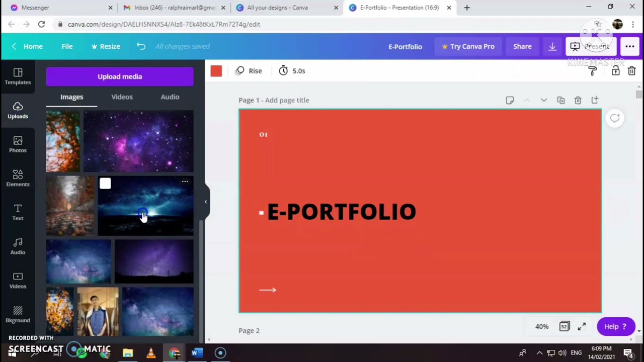Image resolution: width=644 pixels, height=362 pixels.
Task: Open the Elements sidebar panel
Action: point(18,178)
